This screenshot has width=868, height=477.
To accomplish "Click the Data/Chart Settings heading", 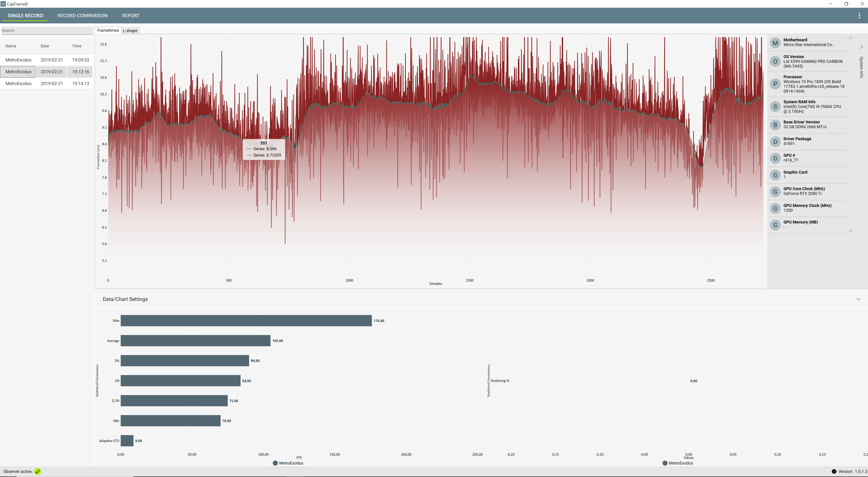I will click(125, 299).
